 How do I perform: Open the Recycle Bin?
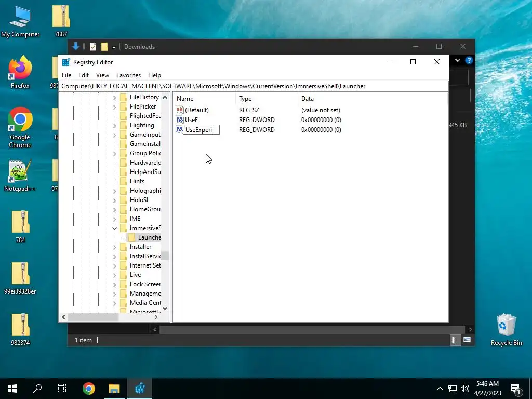click(506, 330)
